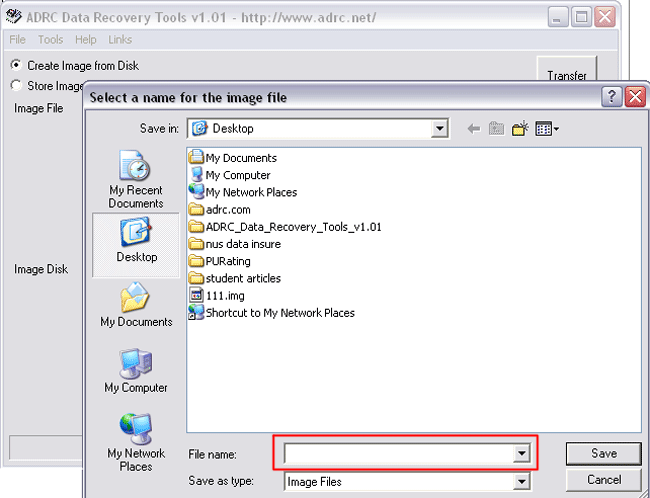Select Create Image from Disk radio option
Screen dimensions: 650x498
[x=16, y=66]
